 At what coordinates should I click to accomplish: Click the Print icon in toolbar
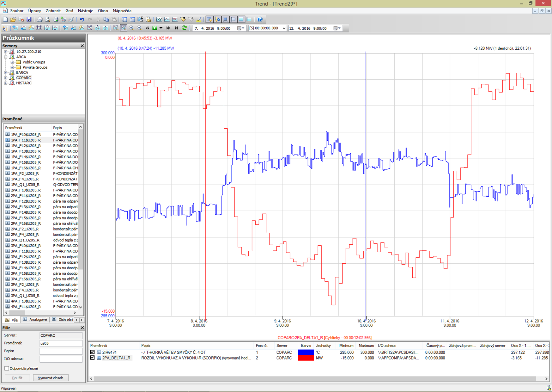coord(55,19)
